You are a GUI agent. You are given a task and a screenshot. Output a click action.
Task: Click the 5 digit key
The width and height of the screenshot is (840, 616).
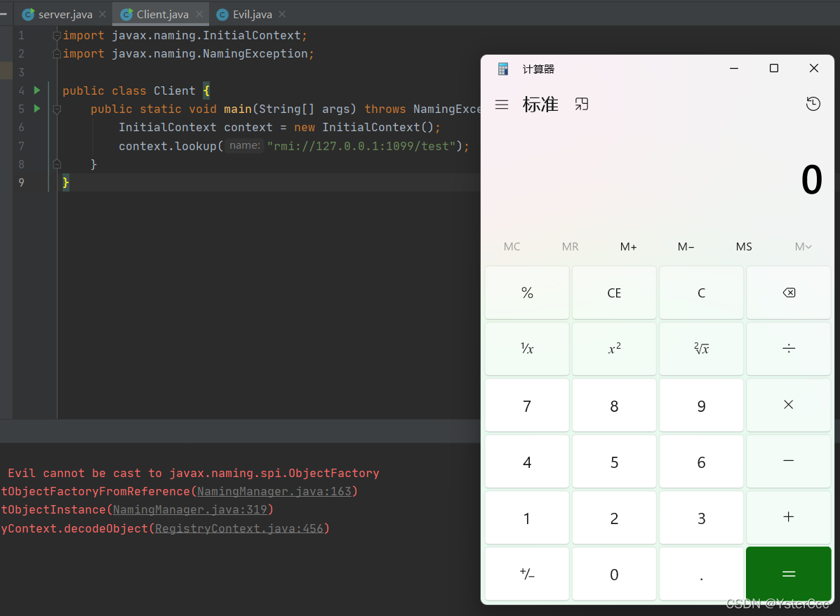coord(615,461)
